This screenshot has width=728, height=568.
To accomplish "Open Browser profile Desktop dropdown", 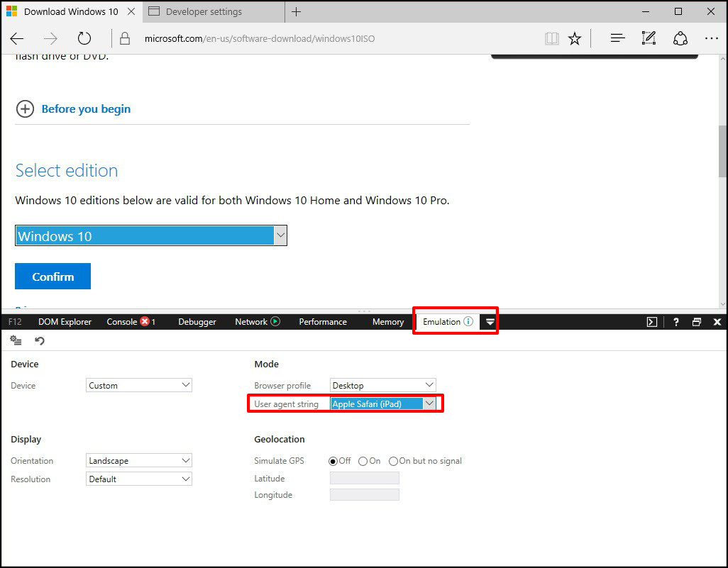I will tap(383, 385).
